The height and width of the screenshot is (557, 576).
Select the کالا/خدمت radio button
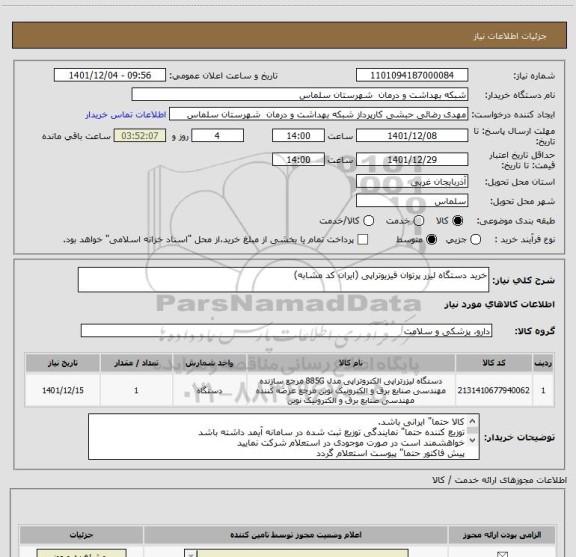tap(368, 221)
